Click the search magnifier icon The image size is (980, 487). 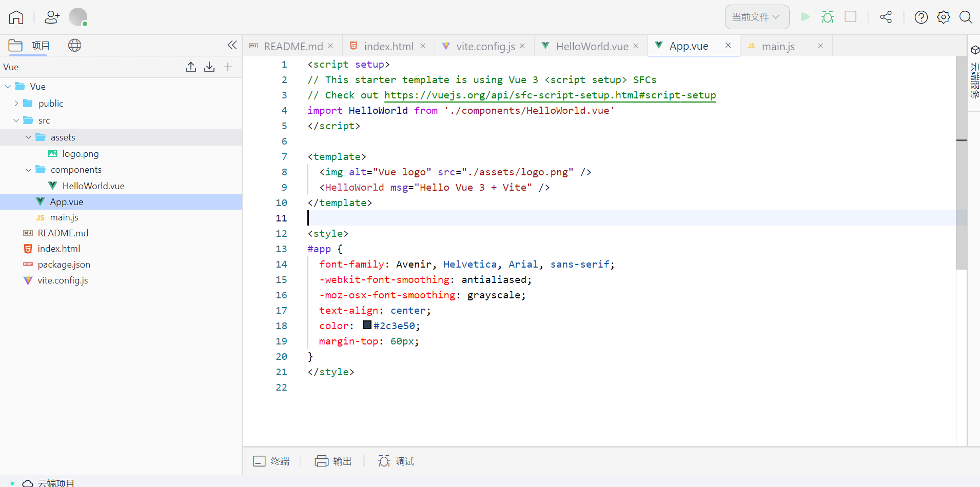coord(966,17)
